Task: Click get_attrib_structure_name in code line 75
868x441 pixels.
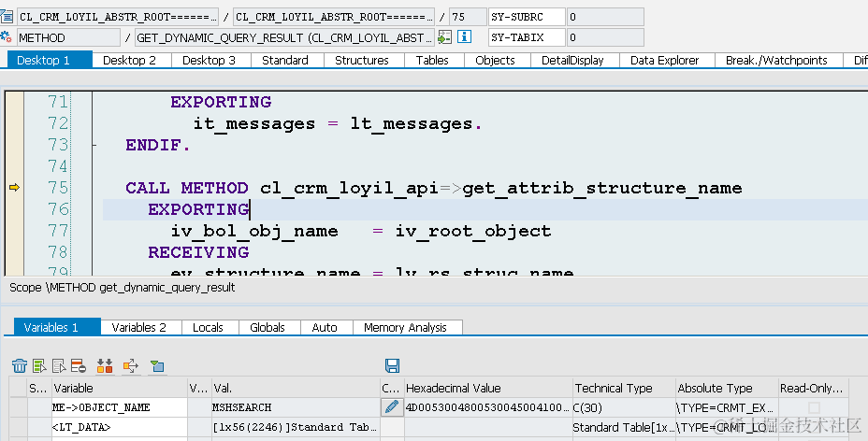Action: click(602, 188)
